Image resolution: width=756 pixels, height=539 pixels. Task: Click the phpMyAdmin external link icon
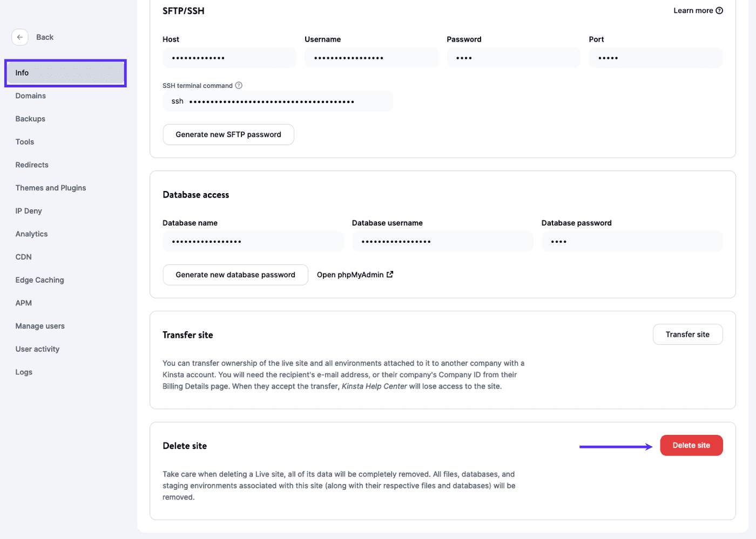tap(390, 274)
